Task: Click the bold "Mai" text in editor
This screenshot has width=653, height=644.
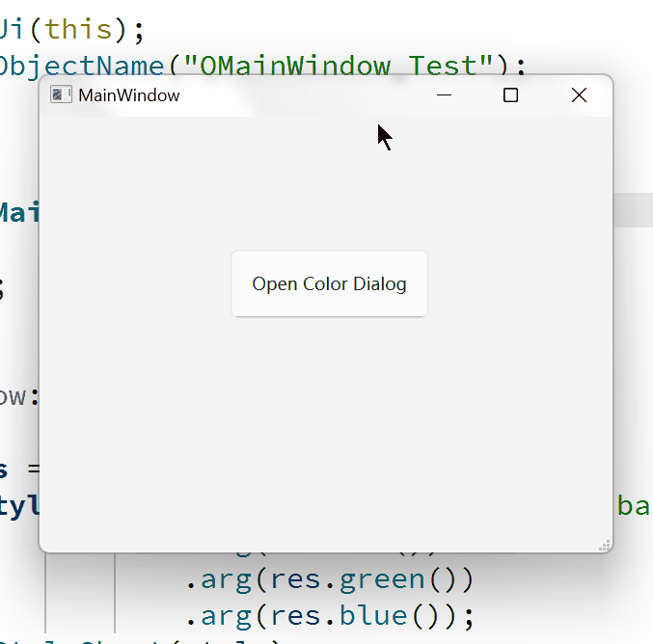Action: 17,212
